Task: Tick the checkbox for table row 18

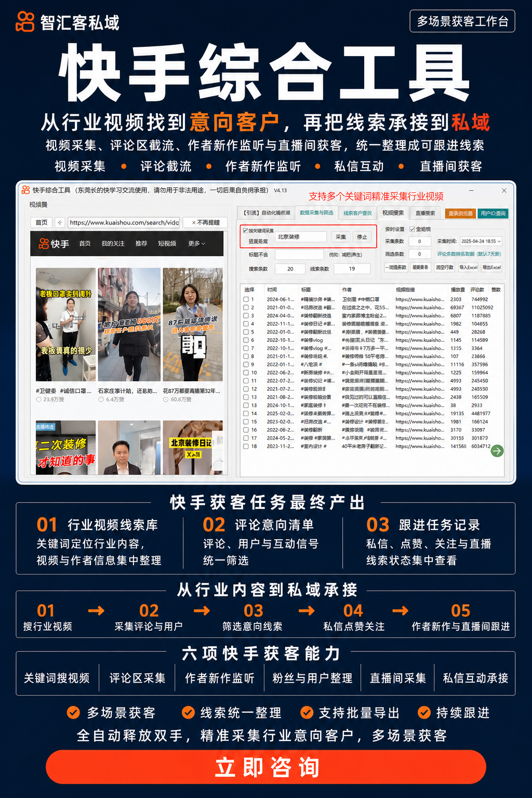Action: coord(246,446)
